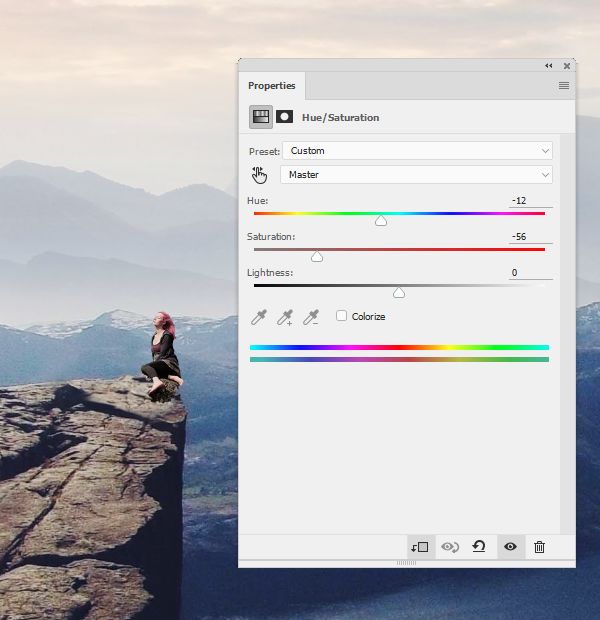Click the panel bottom resize grip
This screenshot has height=620, width=600.
pos(406,563)
